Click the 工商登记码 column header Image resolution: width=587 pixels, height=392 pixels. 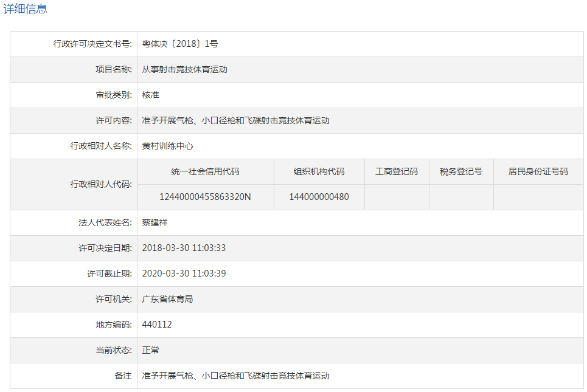[397, 171]
